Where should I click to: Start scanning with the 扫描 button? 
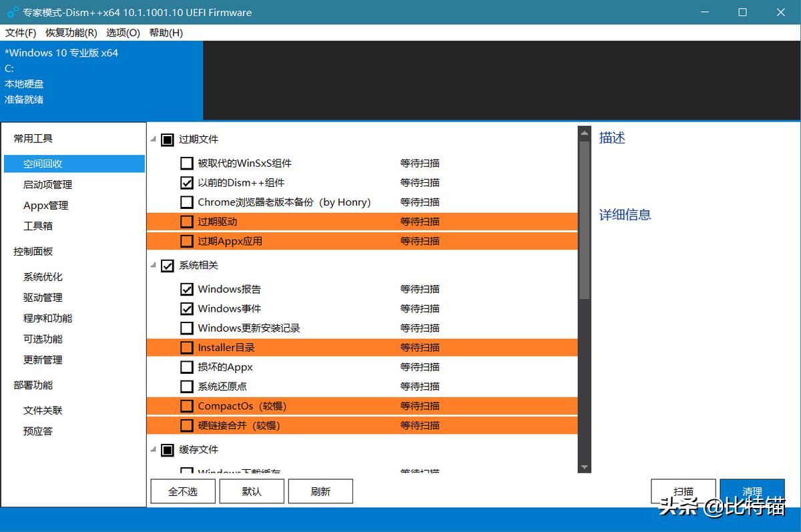pos(683,491)
